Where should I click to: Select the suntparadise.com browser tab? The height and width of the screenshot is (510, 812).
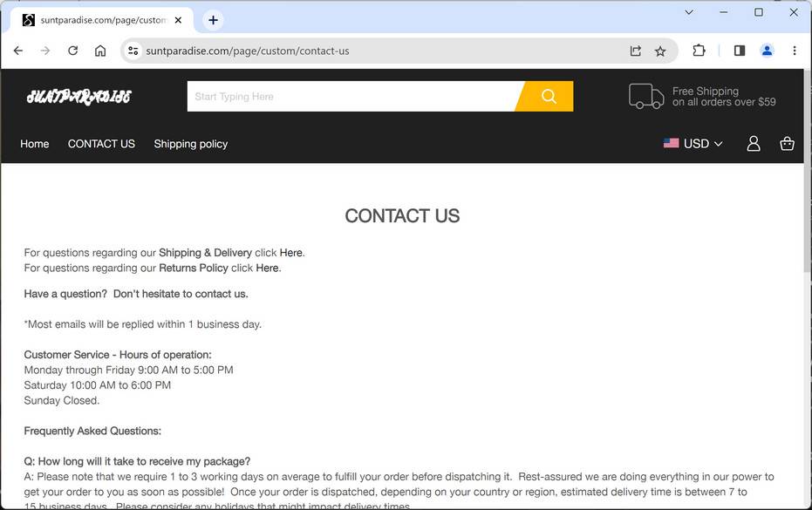(102, 20)
